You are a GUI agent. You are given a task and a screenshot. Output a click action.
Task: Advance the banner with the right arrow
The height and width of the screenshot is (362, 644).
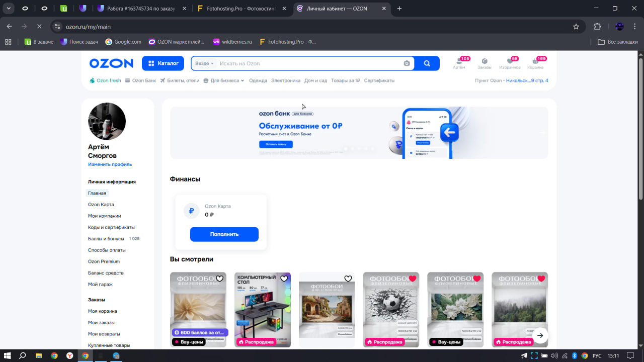coord(542,133)
